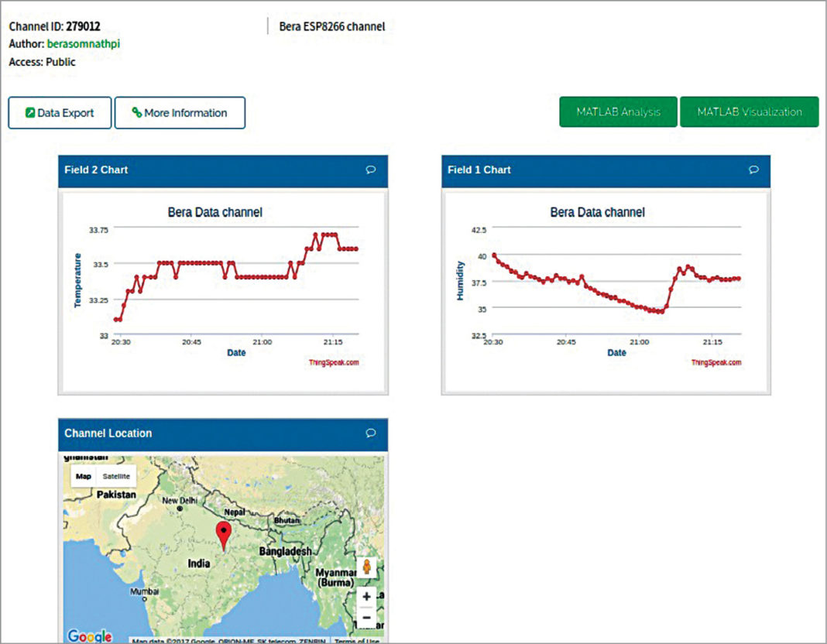Screen dimensions: 827x644
Task: Open MATLAB Visualization
Action: tap(749, 112)
